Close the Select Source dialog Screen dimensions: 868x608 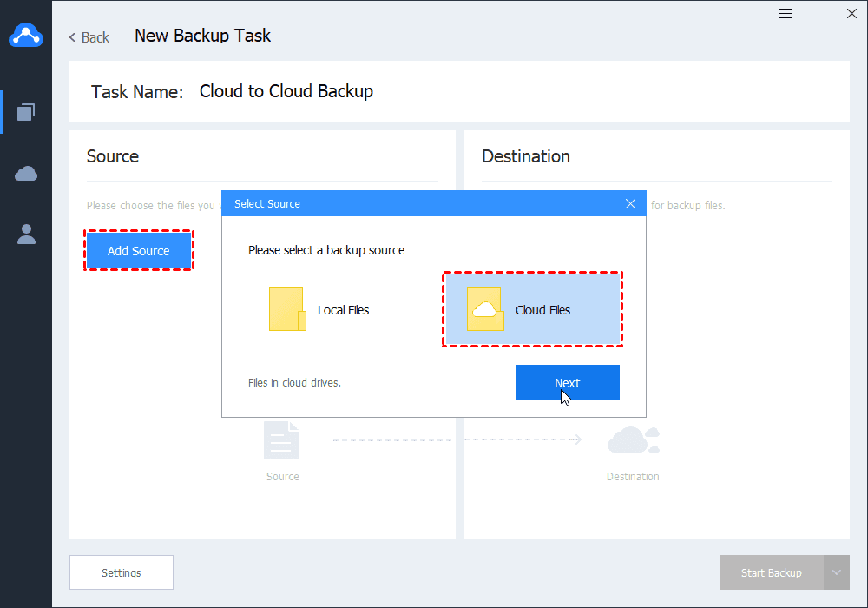(630, 204)
